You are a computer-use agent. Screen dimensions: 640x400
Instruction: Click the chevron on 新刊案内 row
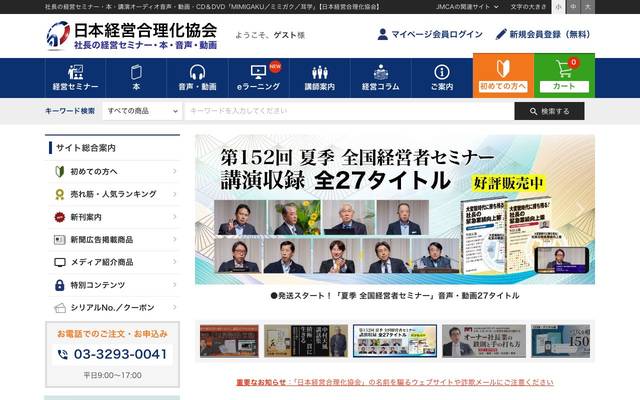(x=174, y=217)
